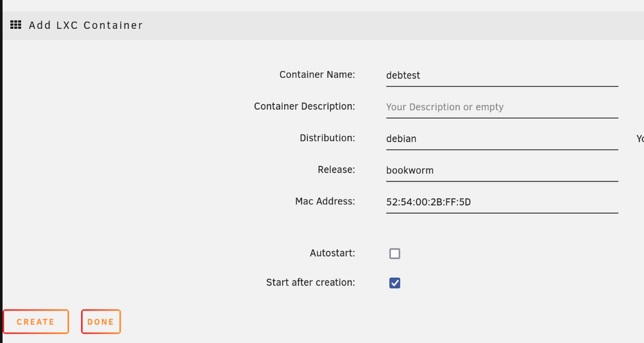The height and width of the screenshot is (343, 644).
Task: Click the Container Description: label
Action: click(305, 106)
